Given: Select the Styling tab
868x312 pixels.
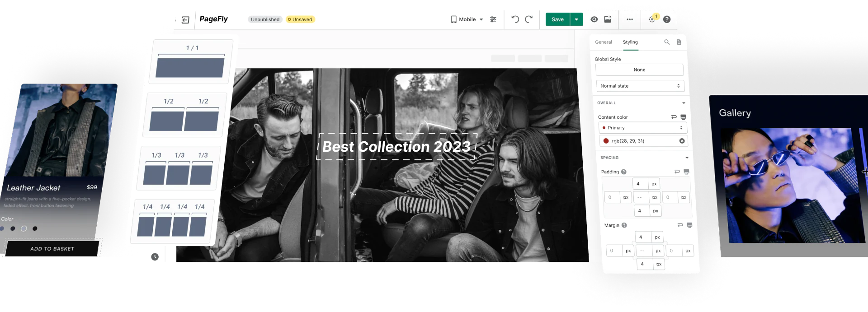Looking at the screenshot, I should pyautogui.click(x=630, y=42).
